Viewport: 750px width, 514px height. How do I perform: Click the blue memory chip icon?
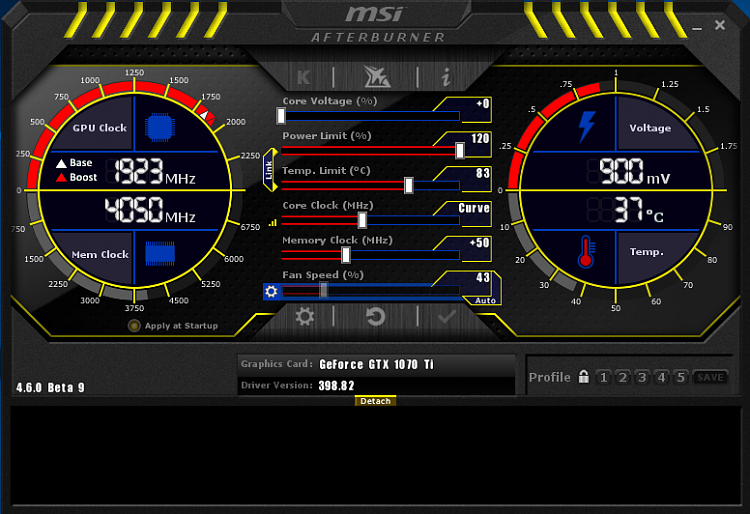coord(160,253)
